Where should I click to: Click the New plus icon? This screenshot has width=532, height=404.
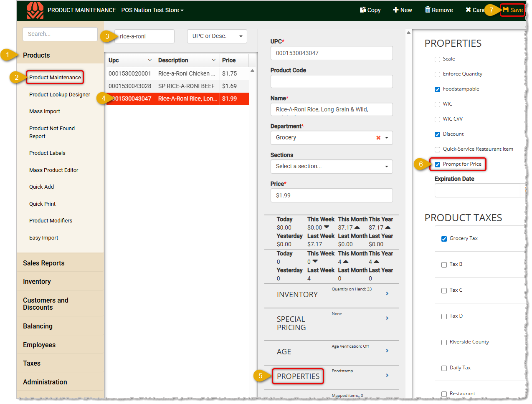pos(396,10)
